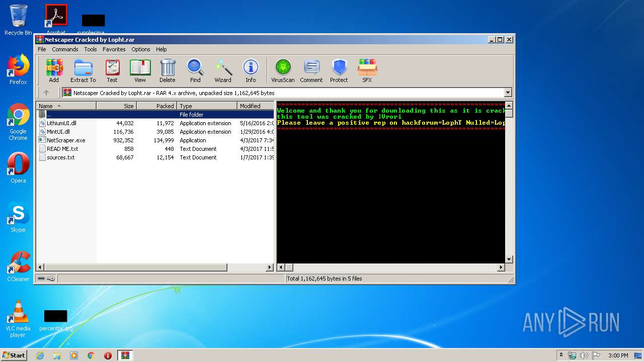
Task: Open Skype desktop shortcut
Action: pos(18,217)
